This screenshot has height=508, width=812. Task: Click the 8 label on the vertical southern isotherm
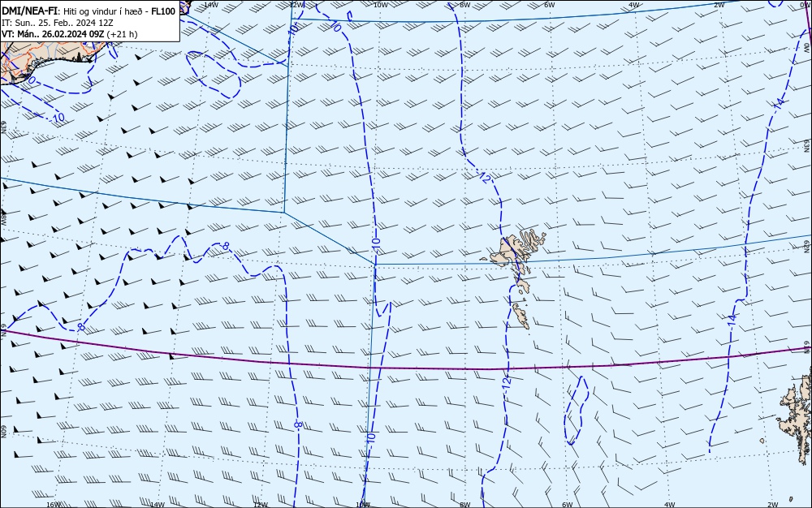pos(298,424)
